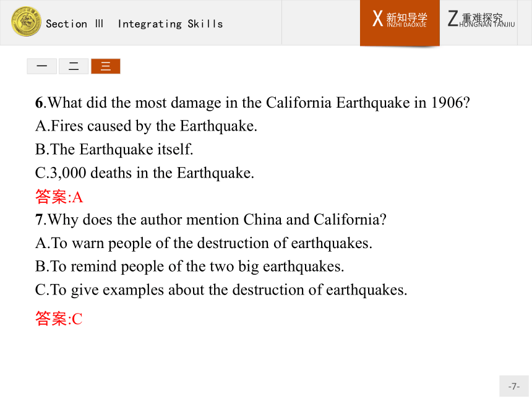
Task: Choose option A To warn people
Action: (x=204, y=243)
